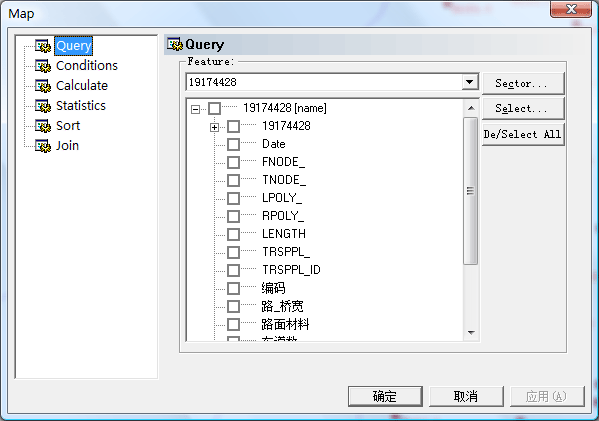The height and width of the screenshot is (421, 599).
Task: Click the De/Select All button
Action: tap(523, 134)
